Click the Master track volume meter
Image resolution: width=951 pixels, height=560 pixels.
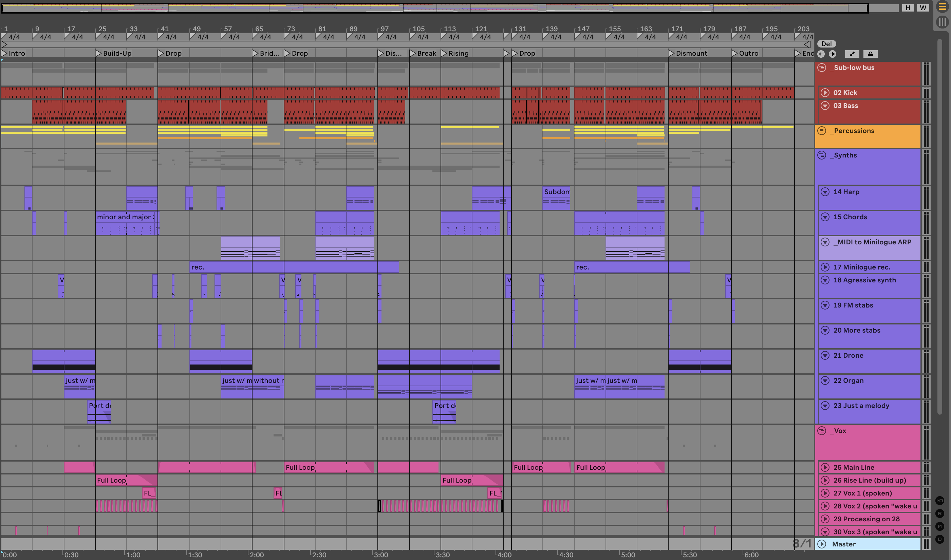[926, 544]
